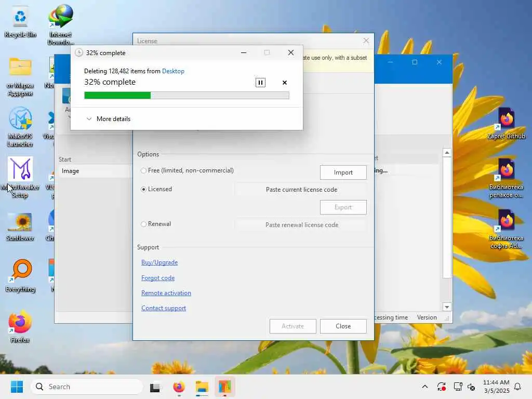
Task: Open 'Библиотека репаков' desktop shortcut
Action: [x=506, y=178]
